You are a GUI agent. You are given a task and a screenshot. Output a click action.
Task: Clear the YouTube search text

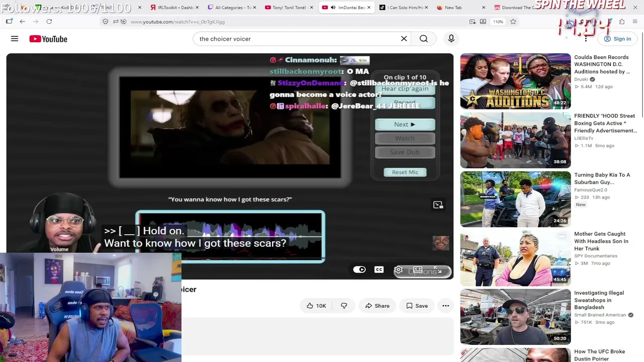[x=404, y=39]
